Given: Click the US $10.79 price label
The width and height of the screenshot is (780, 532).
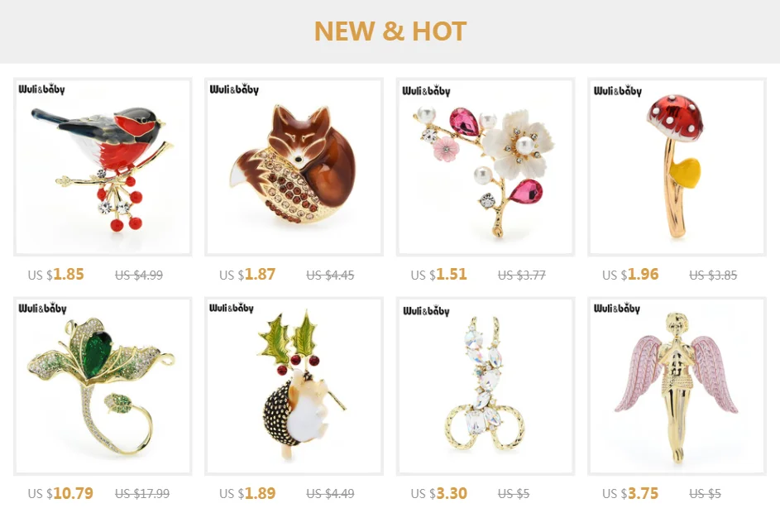Looking at the screenshot, I should click(x=60, y=493).
